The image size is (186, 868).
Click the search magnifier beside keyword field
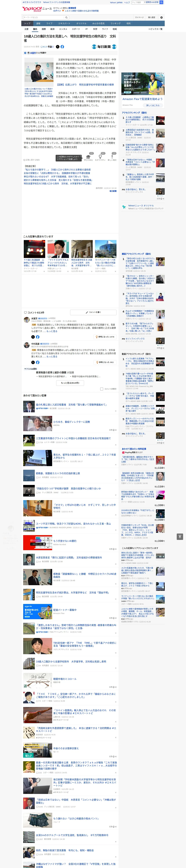pos(66,17)
